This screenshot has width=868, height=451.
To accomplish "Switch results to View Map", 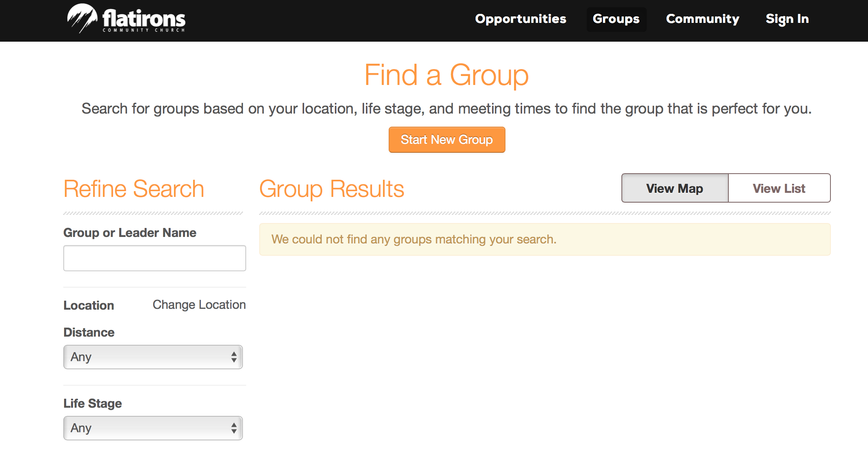I will click(x=674, y=188).
